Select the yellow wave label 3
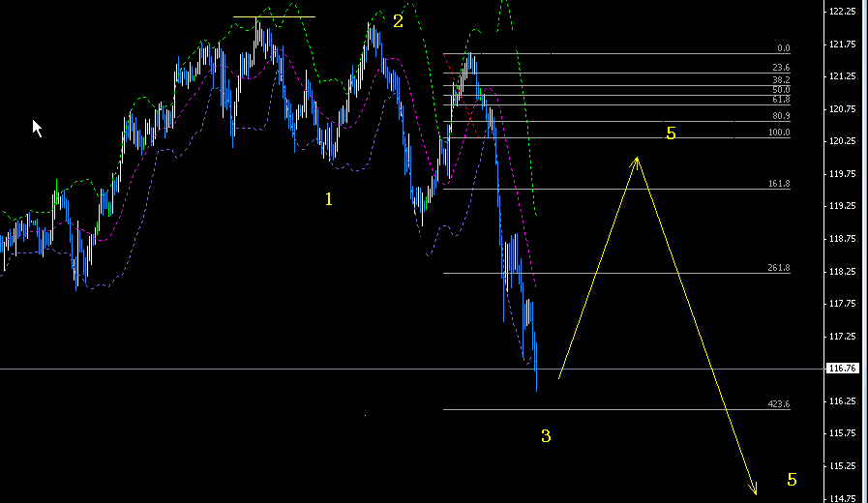868x503 pixels. point(546,436)
